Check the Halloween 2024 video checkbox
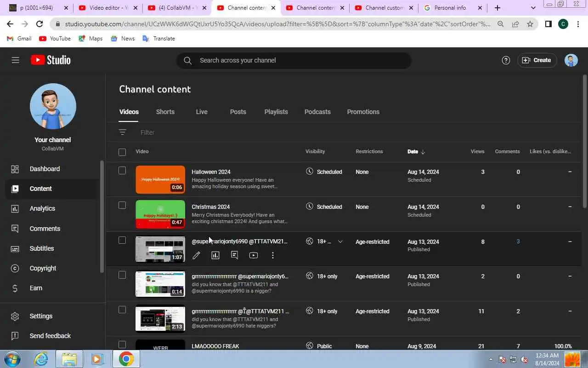The width and height of the screenshot is (588, 368). 122,171
